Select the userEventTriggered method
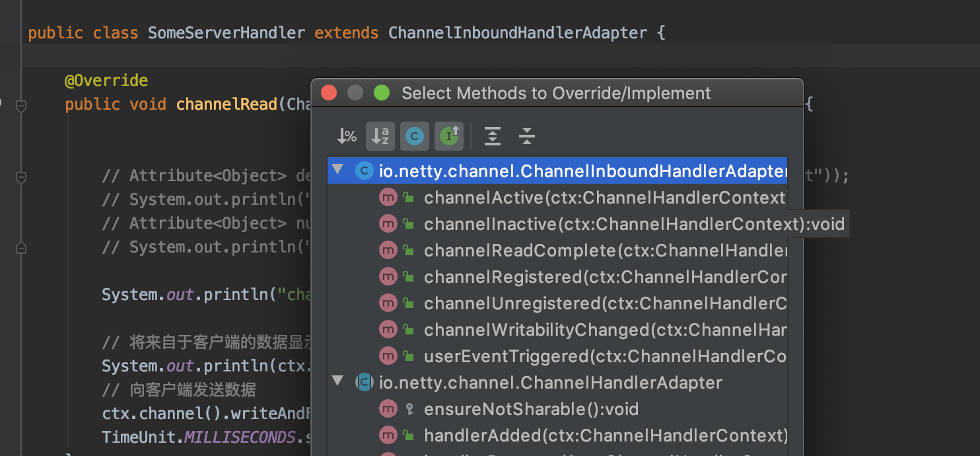The height and width of the screenshot is (456, 980). (557, 356)
